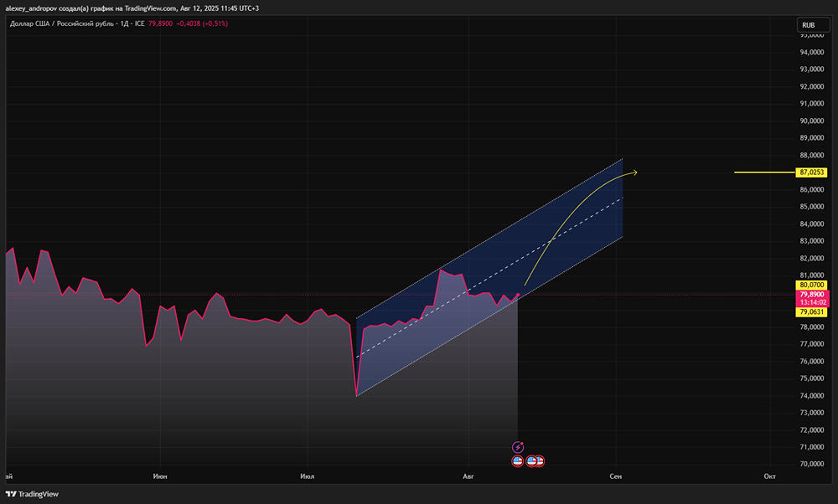
Task: Open the rightmost US flag economic event
Action: click(539, 460)
